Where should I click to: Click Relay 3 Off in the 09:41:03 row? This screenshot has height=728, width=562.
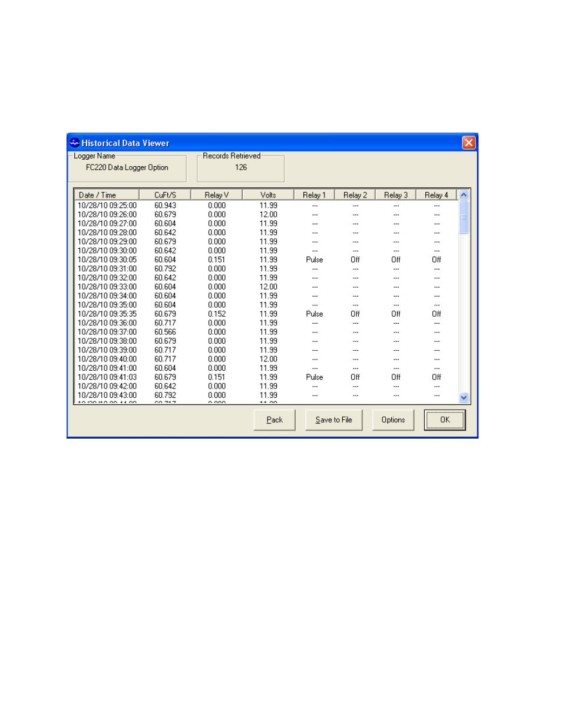coord(395,377)
